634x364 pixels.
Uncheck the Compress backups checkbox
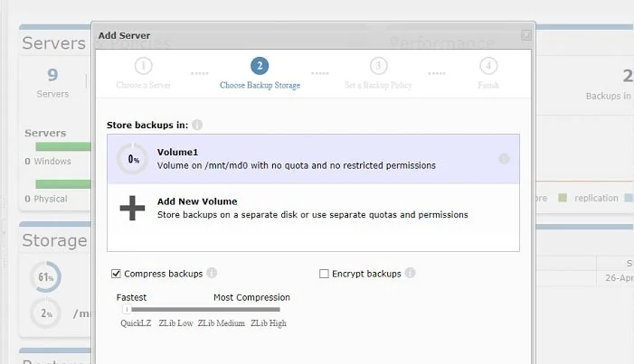pyautogui.click(x=116, y=273)
